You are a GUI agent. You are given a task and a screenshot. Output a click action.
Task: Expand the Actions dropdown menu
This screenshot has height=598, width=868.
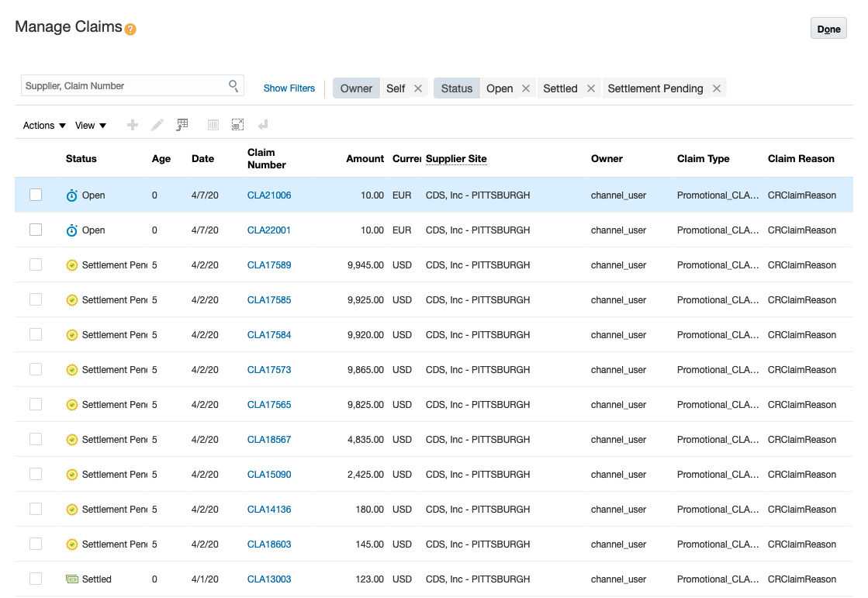(x=43, y=125)
